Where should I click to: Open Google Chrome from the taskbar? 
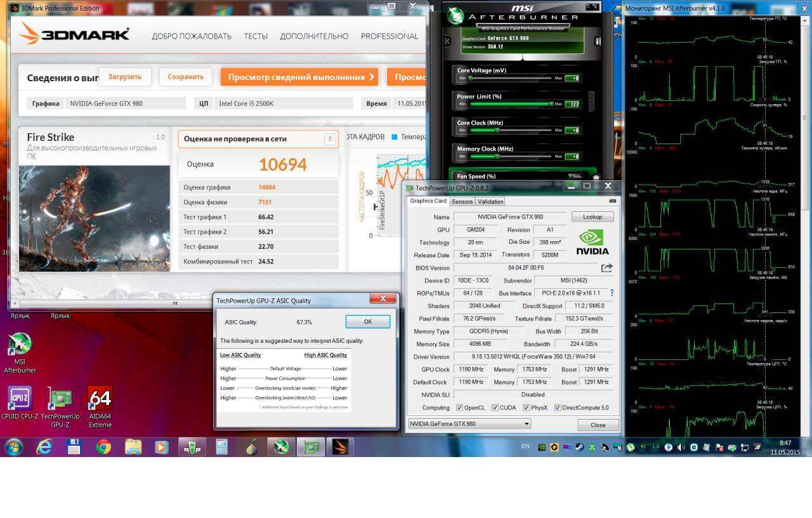coord(103,447)
